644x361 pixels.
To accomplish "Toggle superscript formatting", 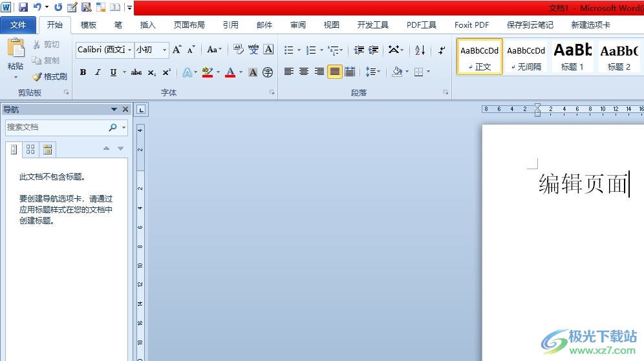I will [x=166, y=72].
